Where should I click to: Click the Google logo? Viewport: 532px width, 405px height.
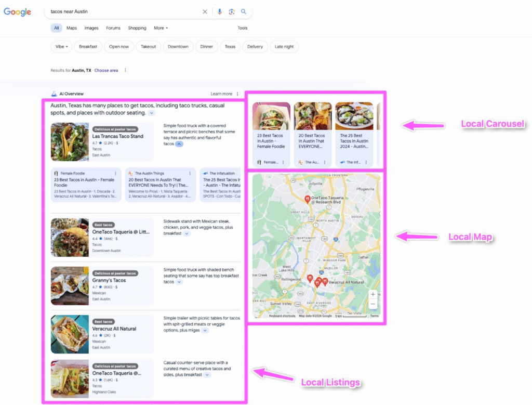pos(17,11)
